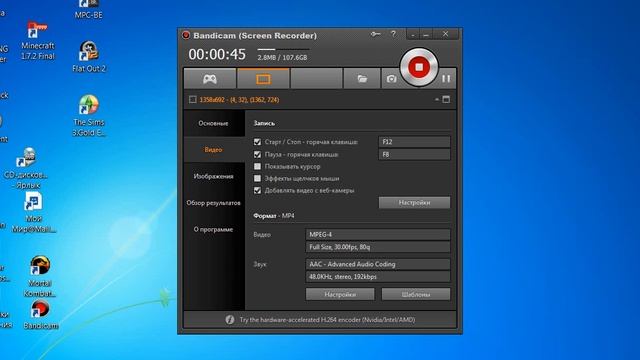This screenshot has width=640, height=360.
Task: Click Настройки button under Запись section
Action: (x=414, y=202)
